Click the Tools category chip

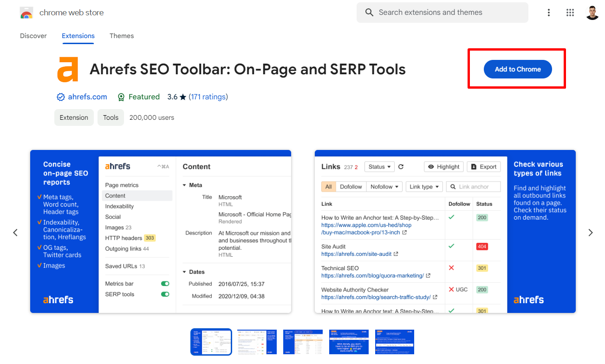point(111,117)
